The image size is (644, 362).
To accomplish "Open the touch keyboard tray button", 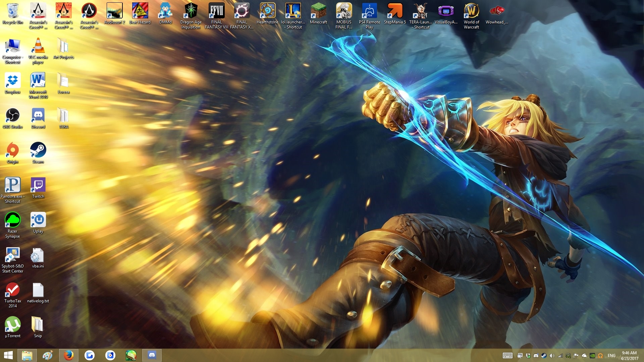I will pyautogui.click(x=507, y=356).
